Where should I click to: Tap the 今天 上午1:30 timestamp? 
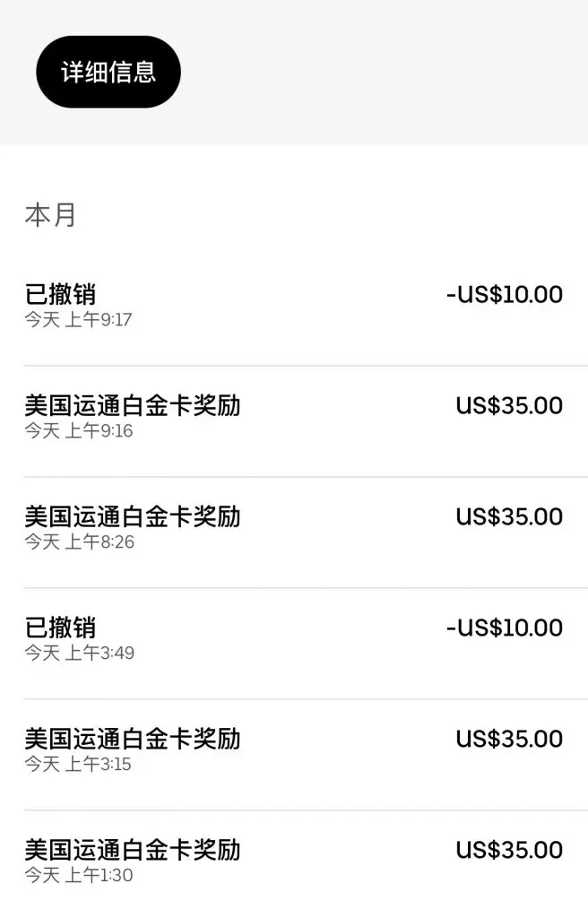(x=75, y=875)
